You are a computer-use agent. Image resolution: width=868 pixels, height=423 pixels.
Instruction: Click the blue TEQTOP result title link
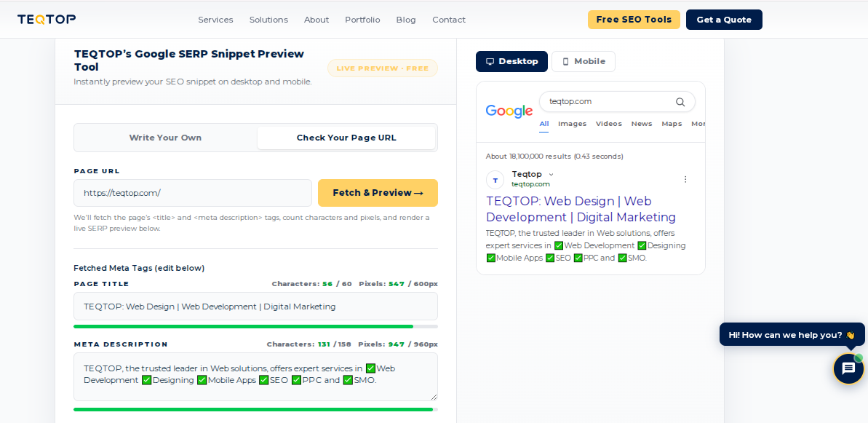(581, 209)
